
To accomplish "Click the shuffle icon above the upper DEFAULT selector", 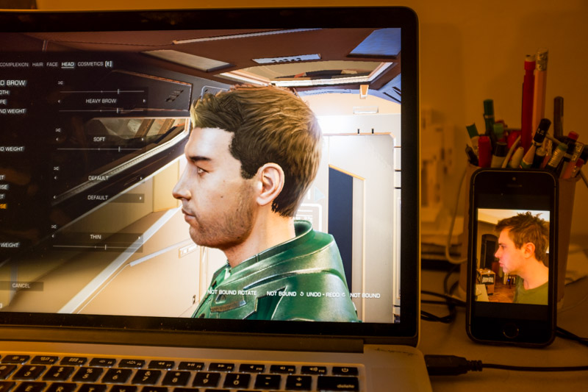I will point(57,168).
